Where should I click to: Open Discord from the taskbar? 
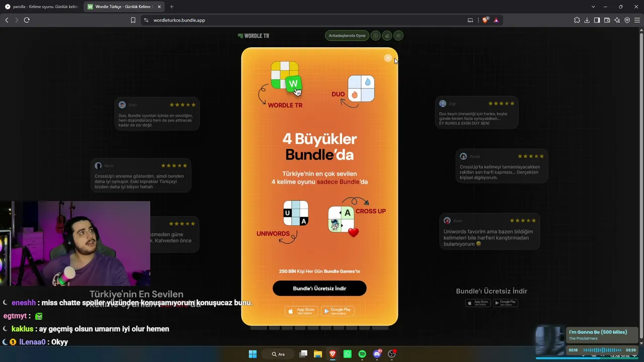point(377,354)
